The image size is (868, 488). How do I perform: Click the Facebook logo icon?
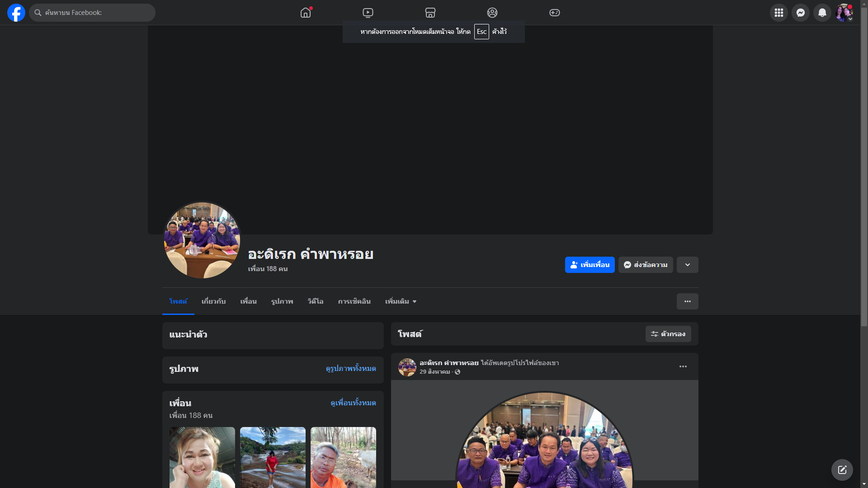point(16,13)
